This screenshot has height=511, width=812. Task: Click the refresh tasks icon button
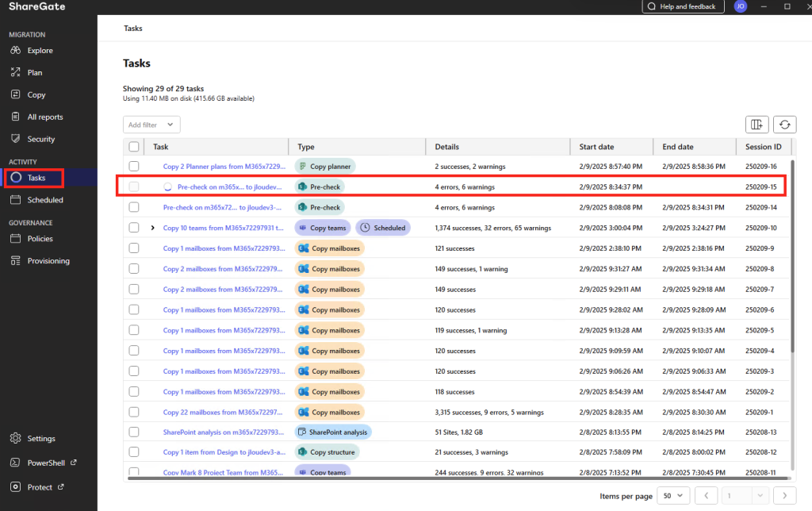[784, 125]
